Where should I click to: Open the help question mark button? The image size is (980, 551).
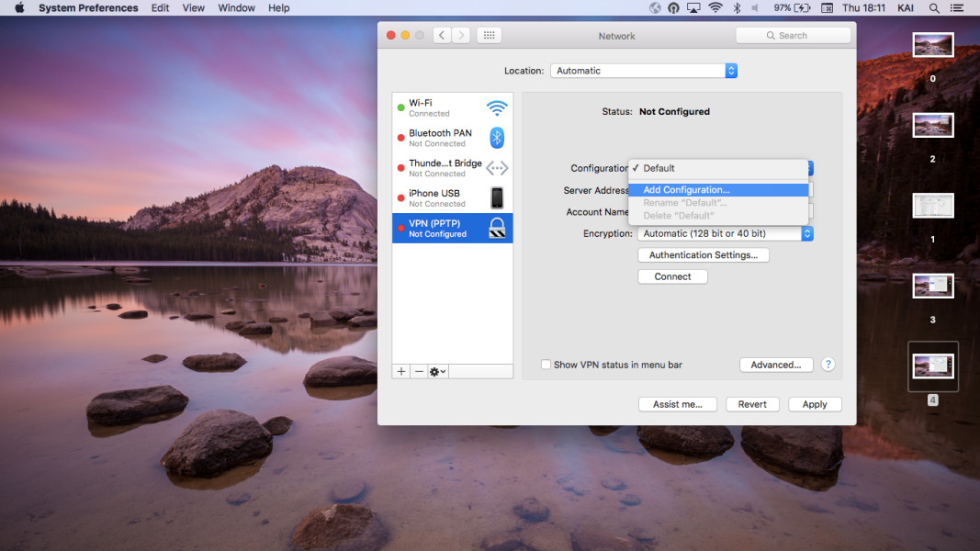pos(828,365)
